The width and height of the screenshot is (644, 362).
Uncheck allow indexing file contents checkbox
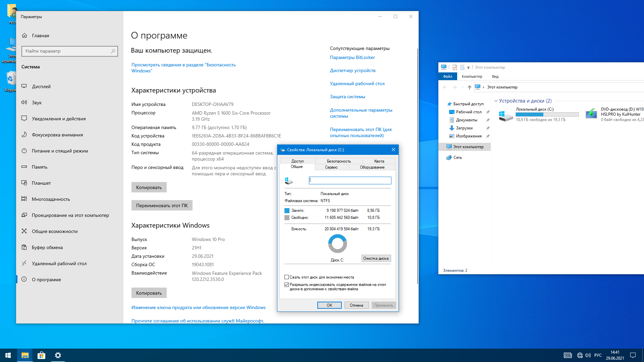pyautogui.click(x=287, y=285)
